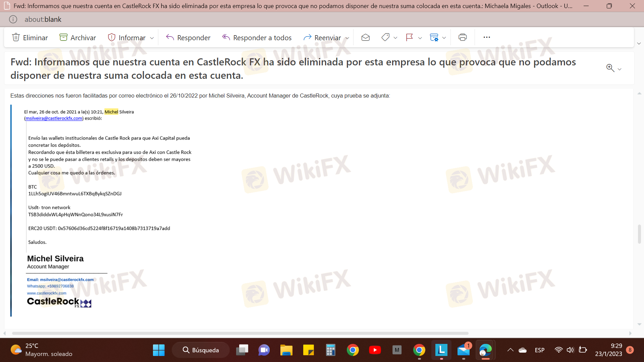Click the ERC20 USDT address line
The width and height of the screenshot is (644, 362).
coord(99,228)
